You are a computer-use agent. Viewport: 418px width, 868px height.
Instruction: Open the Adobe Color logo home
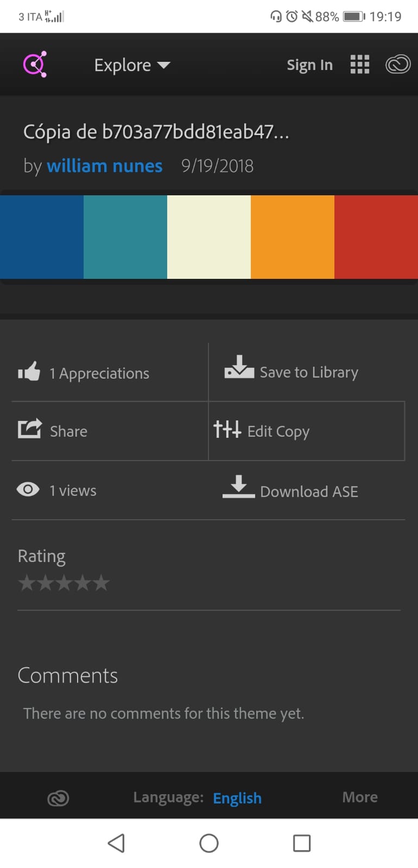35,65
